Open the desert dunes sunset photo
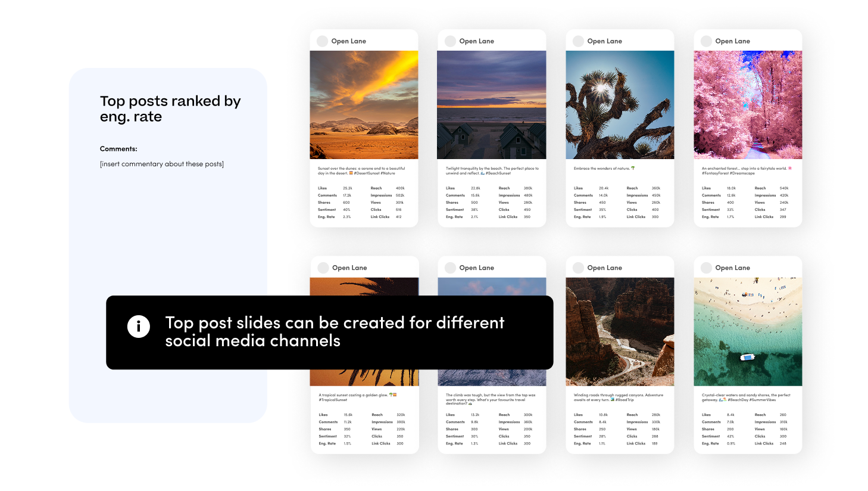 point(364,105)
